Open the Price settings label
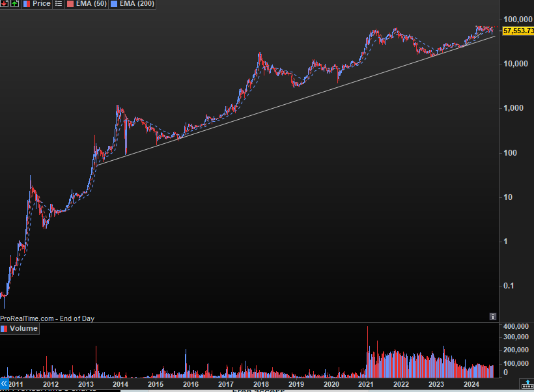Image resolution: width=534 pixels, height=392 pixels. (42, 4)
